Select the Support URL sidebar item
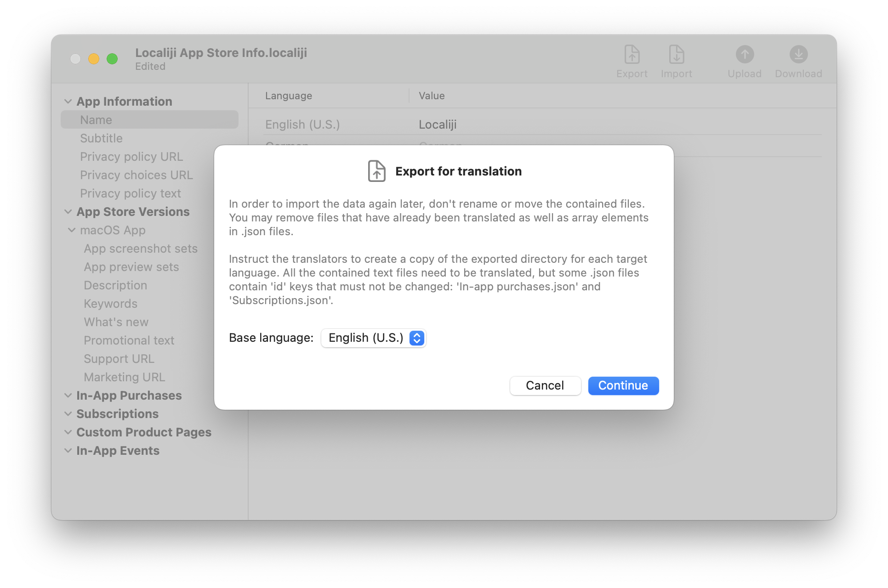This screenshot has height=588, width=888. [x=119, y=359]
